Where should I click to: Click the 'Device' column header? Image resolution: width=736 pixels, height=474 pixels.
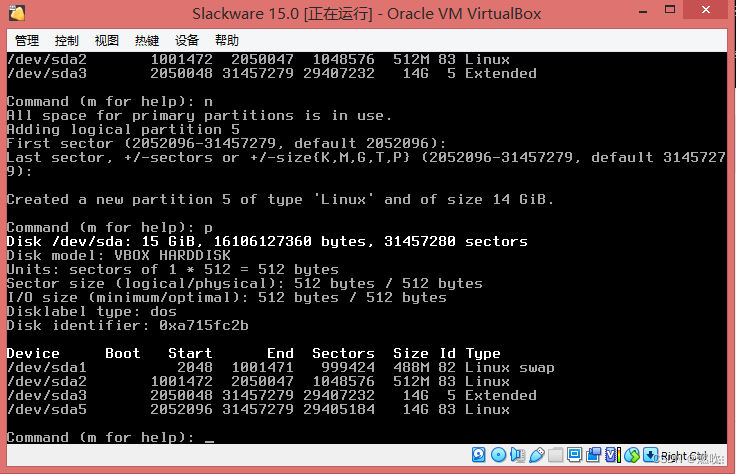click(33, 353)
